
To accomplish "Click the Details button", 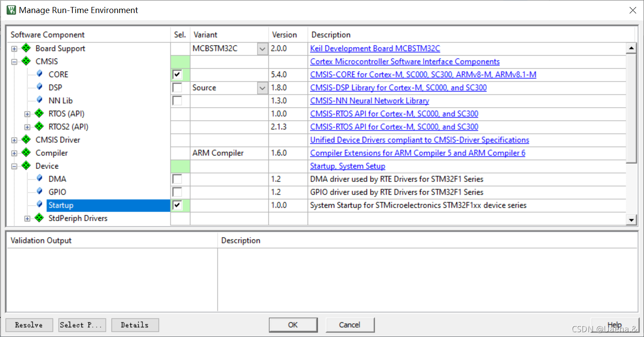I will pos(135,325).
